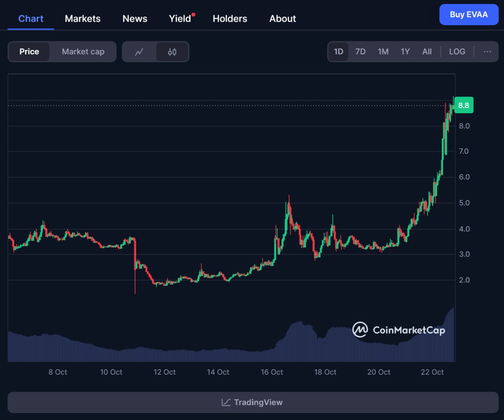Viewport: 504px width, 420px height.
Task: Select the 1D time range
Action: click(x=339, y=52)
